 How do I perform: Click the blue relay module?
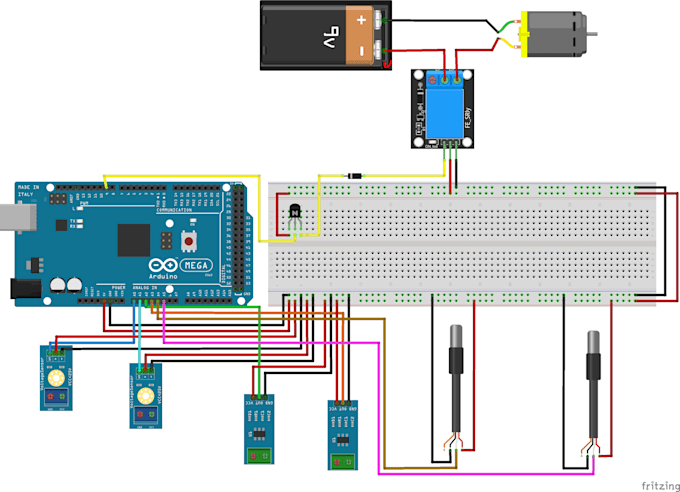(x=442, y=109)
